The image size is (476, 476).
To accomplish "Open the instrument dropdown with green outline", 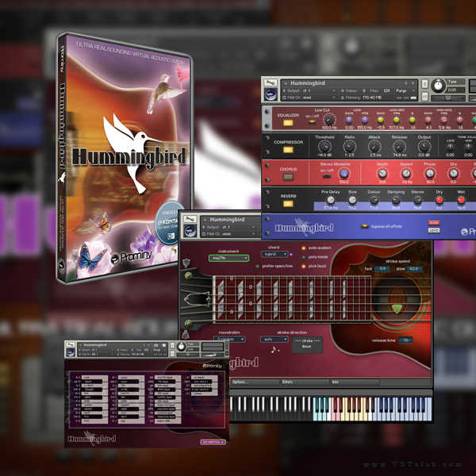I will [x=229, y=258].
